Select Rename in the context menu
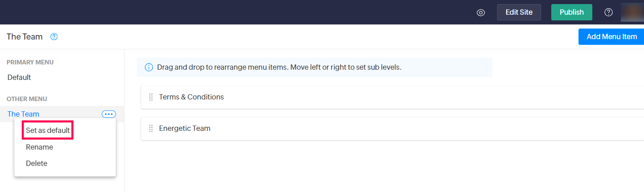The height and width of the screenshot is (192, 644). 39,147
